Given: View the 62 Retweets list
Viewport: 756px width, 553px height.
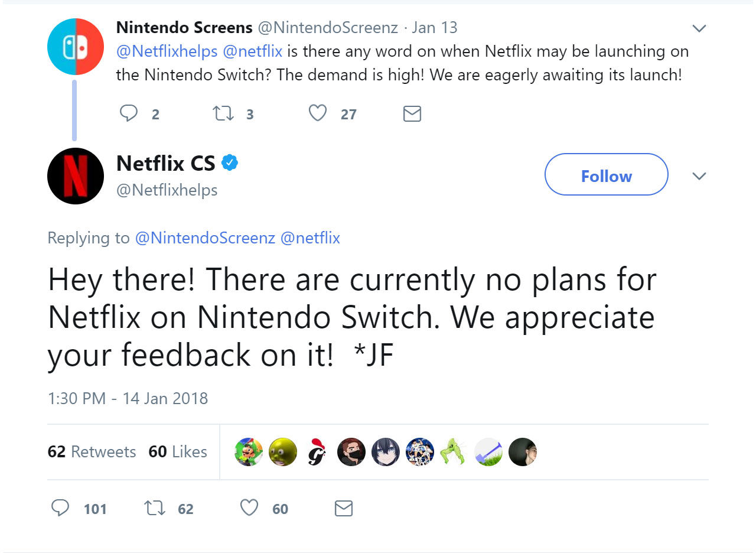Looking at the screenshot, I should click(92, 452).
